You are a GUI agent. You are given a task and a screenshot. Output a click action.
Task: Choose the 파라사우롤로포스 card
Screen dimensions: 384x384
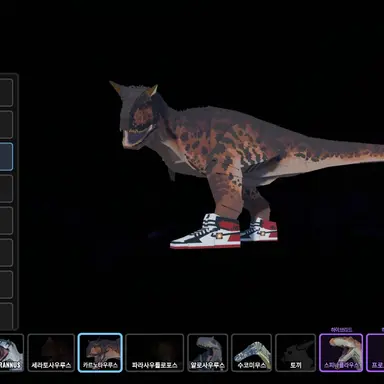(x=155, y=353)
